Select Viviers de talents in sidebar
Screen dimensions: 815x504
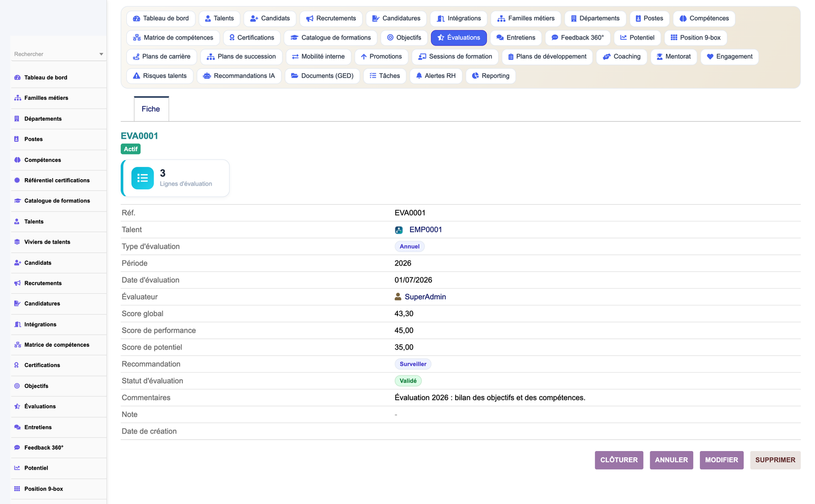47,242
